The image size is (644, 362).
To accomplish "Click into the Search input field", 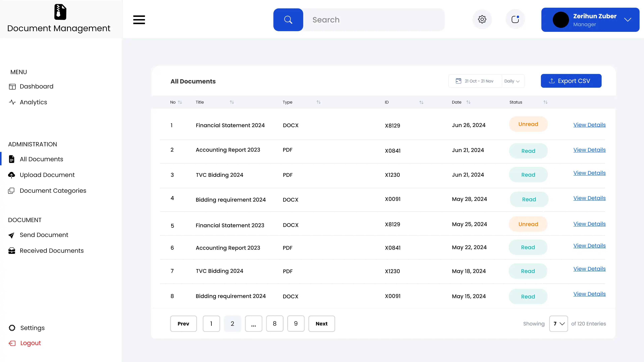I will click(373, 20).
